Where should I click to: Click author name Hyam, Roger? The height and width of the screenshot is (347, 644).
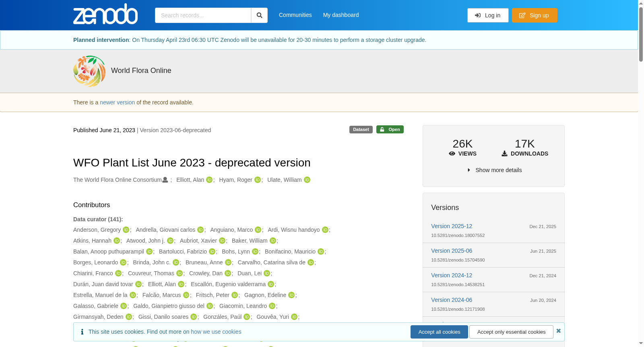point(236,180)
